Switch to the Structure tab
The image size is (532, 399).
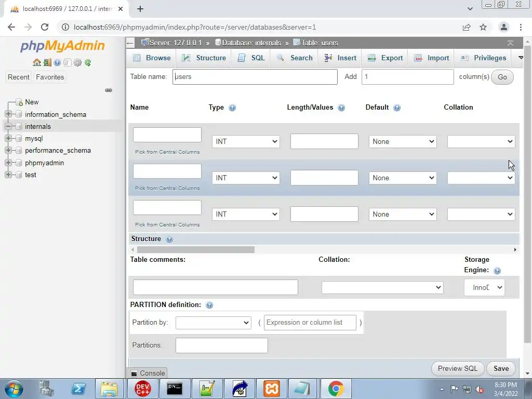pyautogui.click(x=204, y=58)
